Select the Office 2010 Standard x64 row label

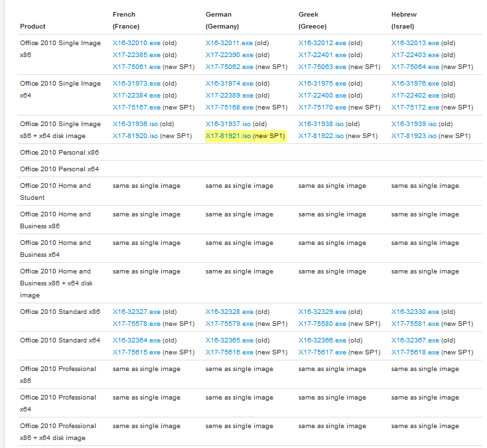pyautogui.click(x=60, y=340)
